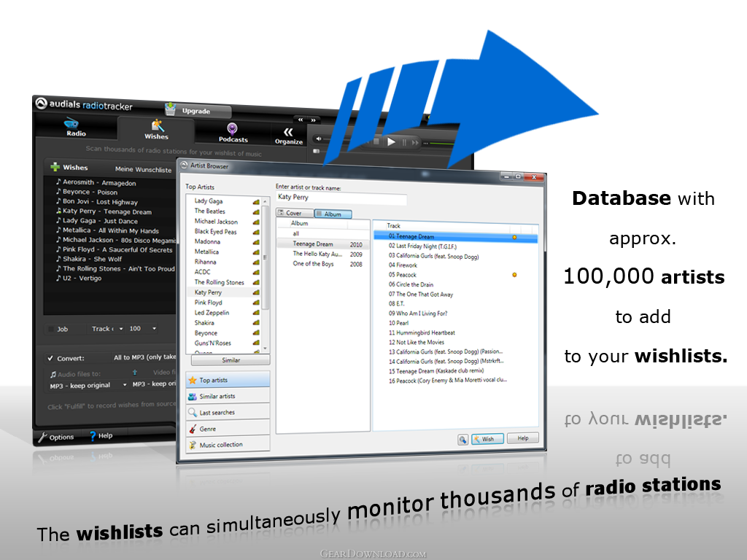Click the magnifier search button in Artist Browser
This screenshot has height=560, width=747.
point(462,439)
